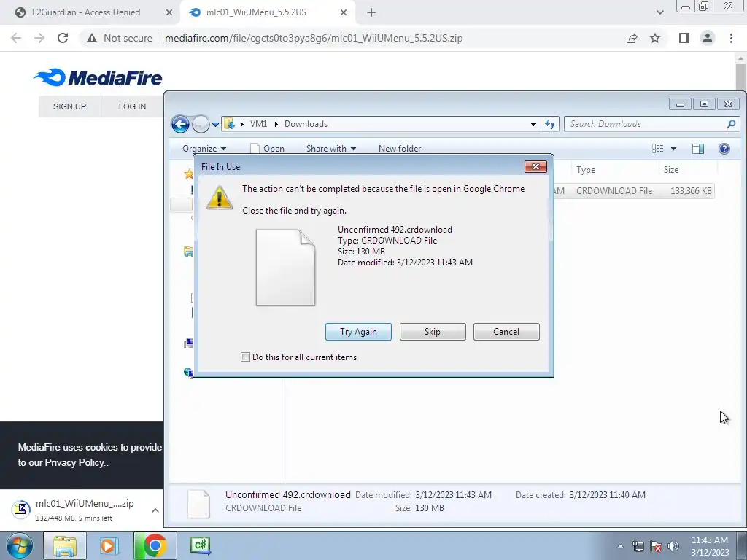Expand the view options dropdown arrow
Image resolution: width=747 pixels, height=560 pixels.
pyautogui.click(x=673, y=149)
